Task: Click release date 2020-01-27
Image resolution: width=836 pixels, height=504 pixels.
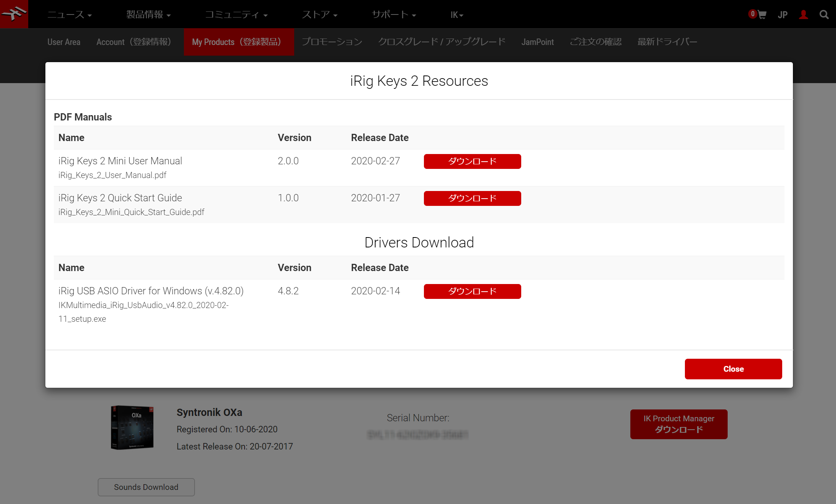Action: (x=375, y=198)
